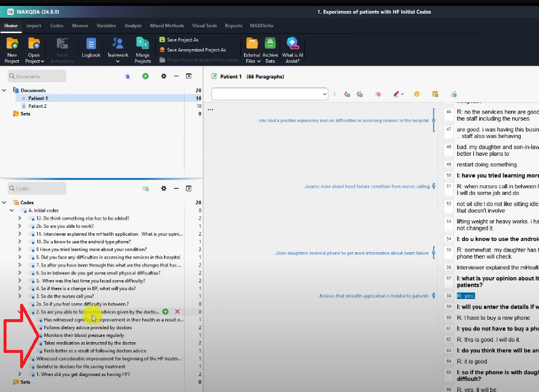Click the new memo icon
The image size is (539, 392).
click(x=435, y=94)
